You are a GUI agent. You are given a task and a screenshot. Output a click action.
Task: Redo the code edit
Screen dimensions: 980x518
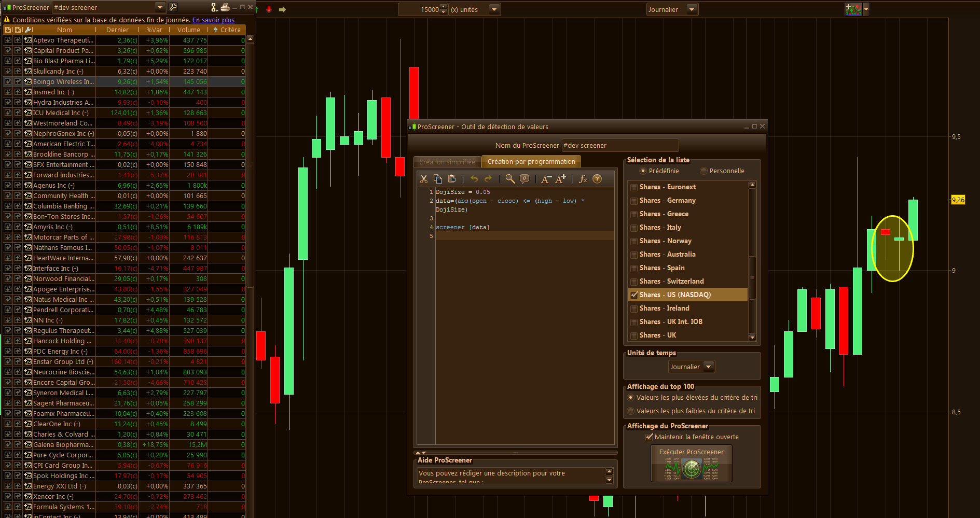[488, 179]
